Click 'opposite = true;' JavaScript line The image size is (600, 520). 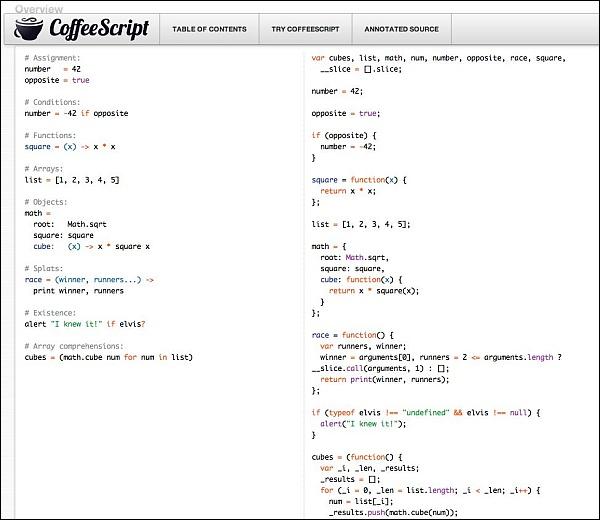(x=346, y=114)
